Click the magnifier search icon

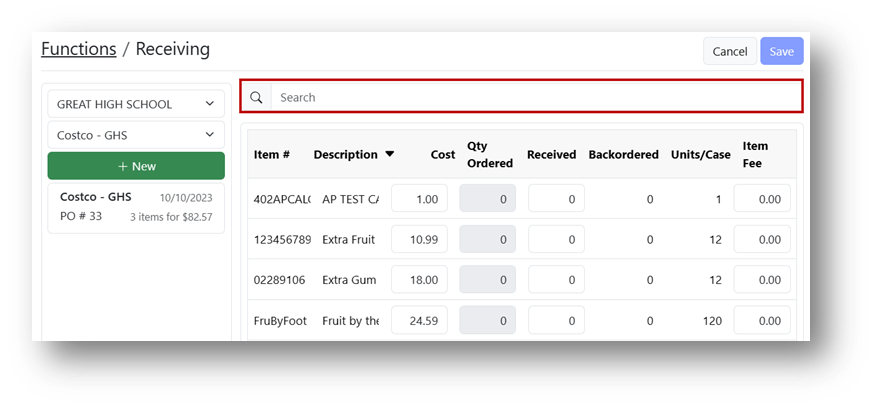coord(256,98)
